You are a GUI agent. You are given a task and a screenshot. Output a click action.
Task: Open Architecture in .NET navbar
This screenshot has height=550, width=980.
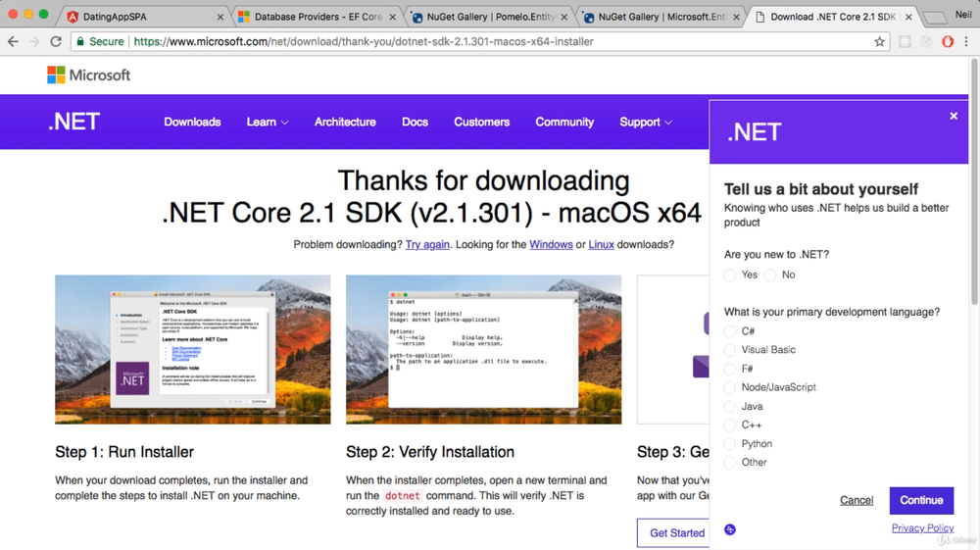click(345, 122)
